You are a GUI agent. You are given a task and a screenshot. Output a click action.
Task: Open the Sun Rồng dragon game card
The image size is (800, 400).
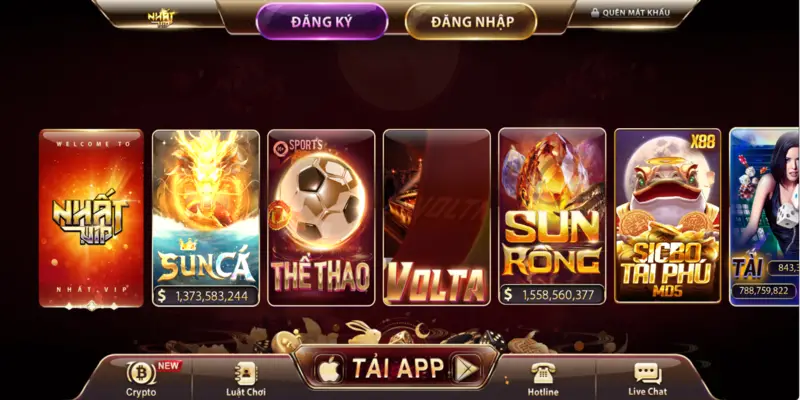[x=553, y=217]
